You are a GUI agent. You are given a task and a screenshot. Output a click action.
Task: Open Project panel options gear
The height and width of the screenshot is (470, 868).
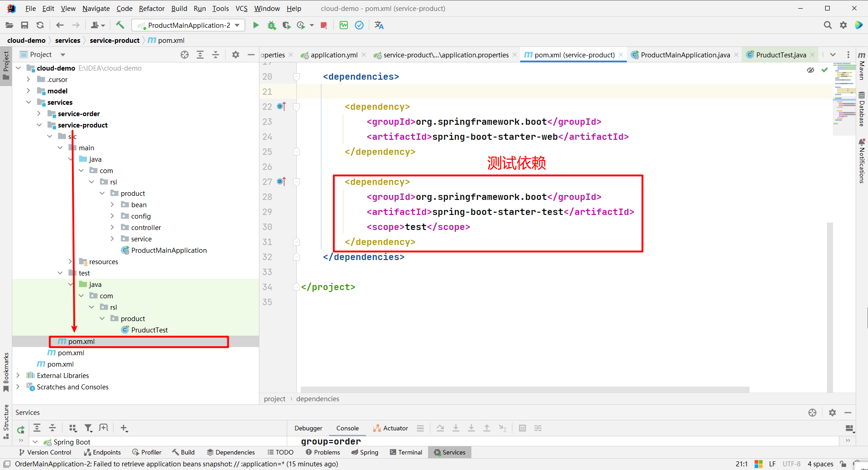[236, 55]
